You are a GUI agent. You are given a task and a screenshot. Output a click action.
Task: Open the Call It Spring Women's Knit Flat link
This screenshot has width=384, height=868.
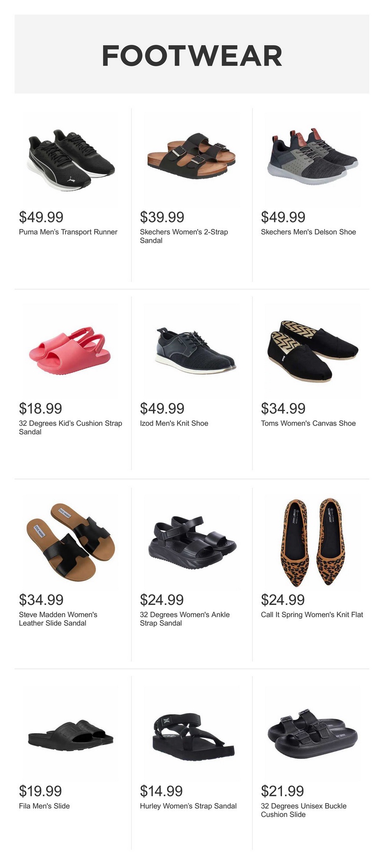pyautogui.click(x=312, y=615)
